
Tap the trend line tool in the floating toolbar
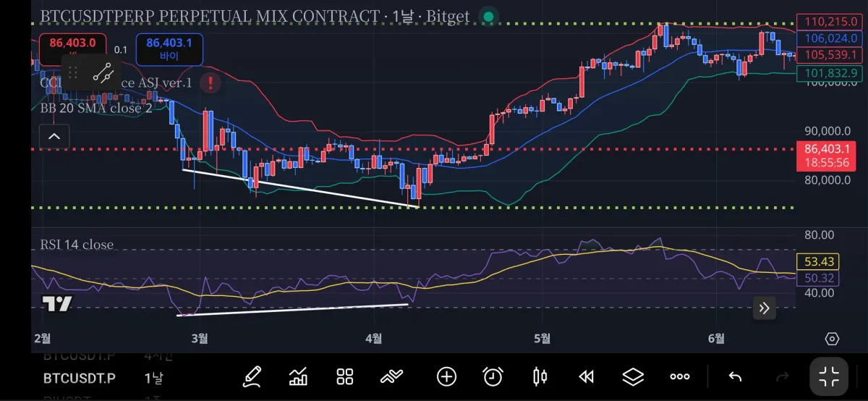point(103,72)
